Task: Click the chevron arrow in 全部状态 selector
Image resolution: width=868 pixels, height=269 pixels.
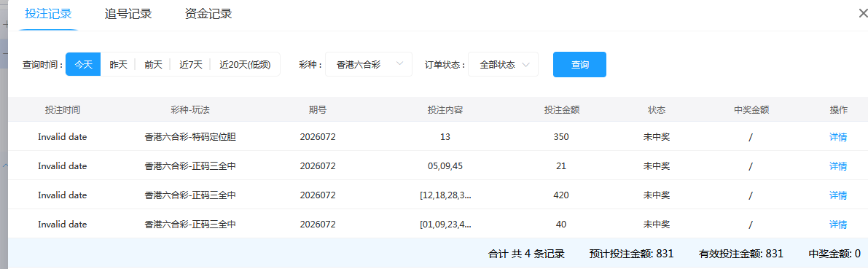Action: [526, 64]
